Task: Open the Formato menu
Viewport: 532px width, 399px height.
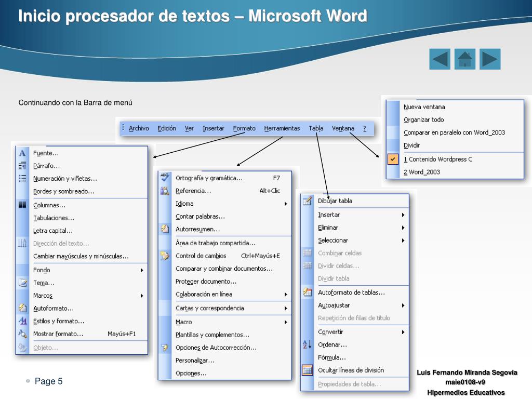Action: (244, 128)
